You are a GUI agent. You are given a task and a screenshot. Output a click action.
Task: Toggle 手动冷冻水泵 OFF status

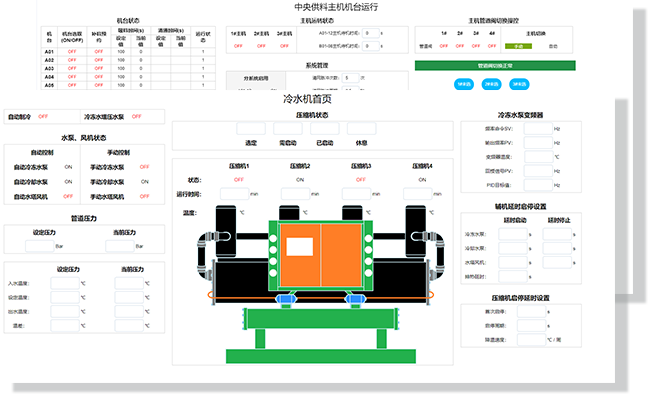(144, 167)
